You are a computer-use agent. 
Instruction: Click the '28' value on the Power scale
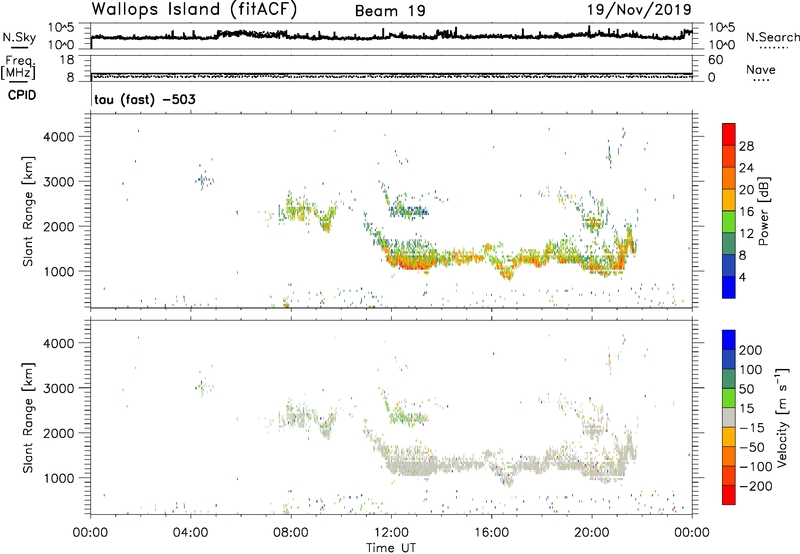[746, 146]
